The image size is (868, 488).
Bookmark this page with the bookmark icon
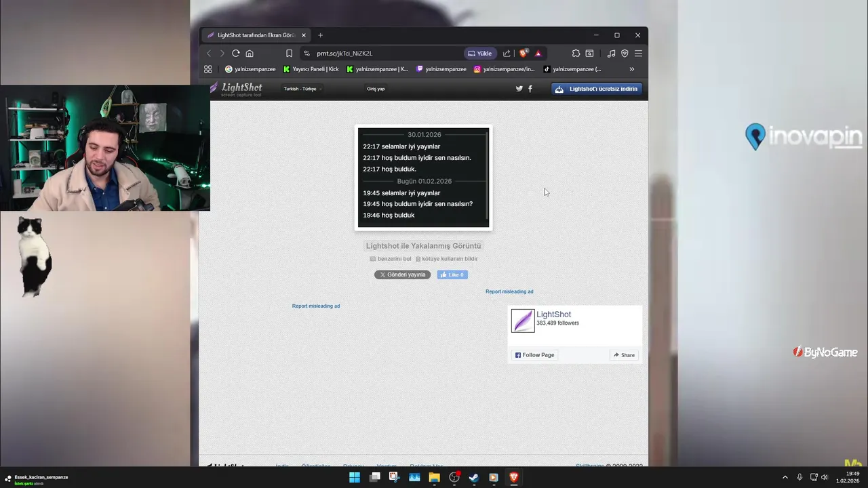pos(290,54)
